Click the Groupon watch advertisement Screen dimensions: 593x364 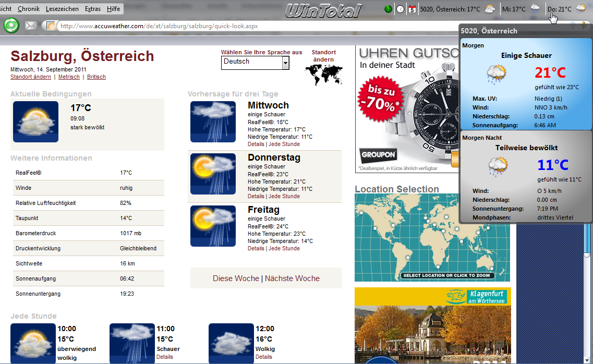tap(407, 109)
